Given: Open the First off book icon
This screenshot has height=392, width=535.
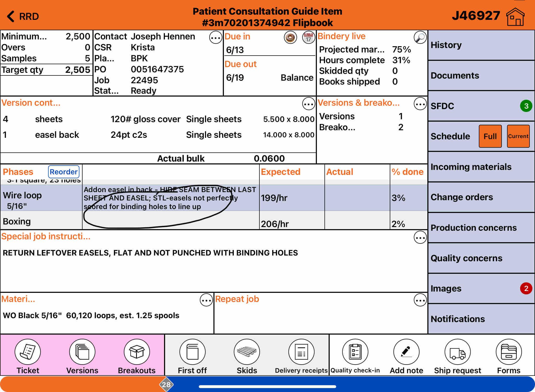Looking at the screenshot, I should pyautogui.click(x=192, y=352).
